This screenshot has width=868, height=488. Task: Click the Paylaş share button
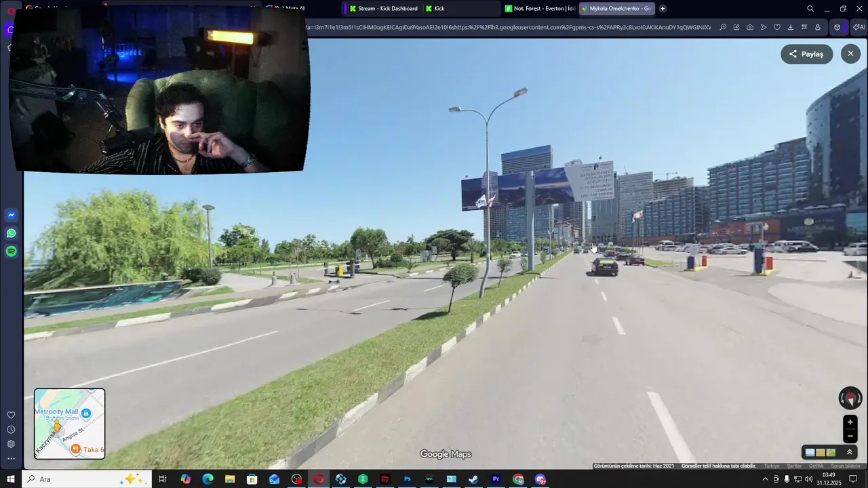(x=806, y=54)
